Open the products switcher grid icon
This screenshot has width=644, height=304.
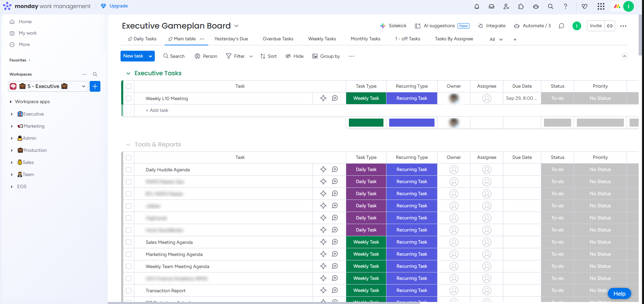click(601, 6)
